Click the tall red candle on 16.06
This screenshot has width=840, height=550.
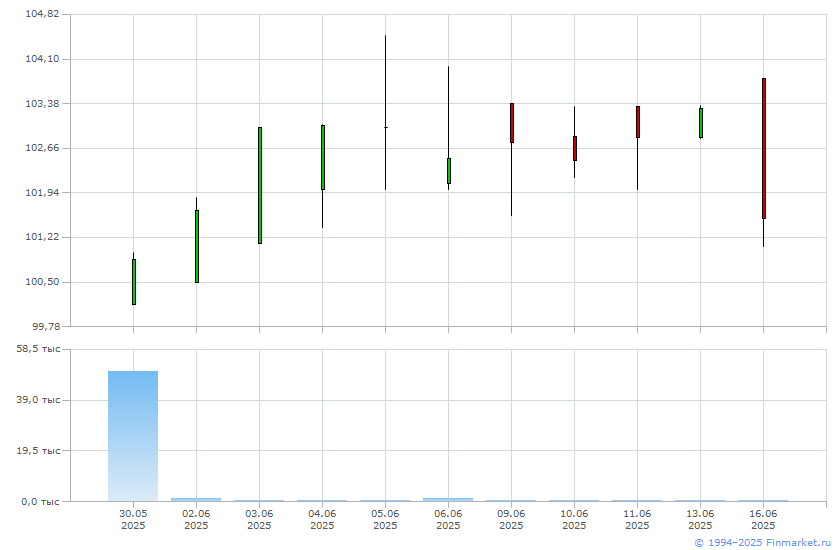[763, 148]
